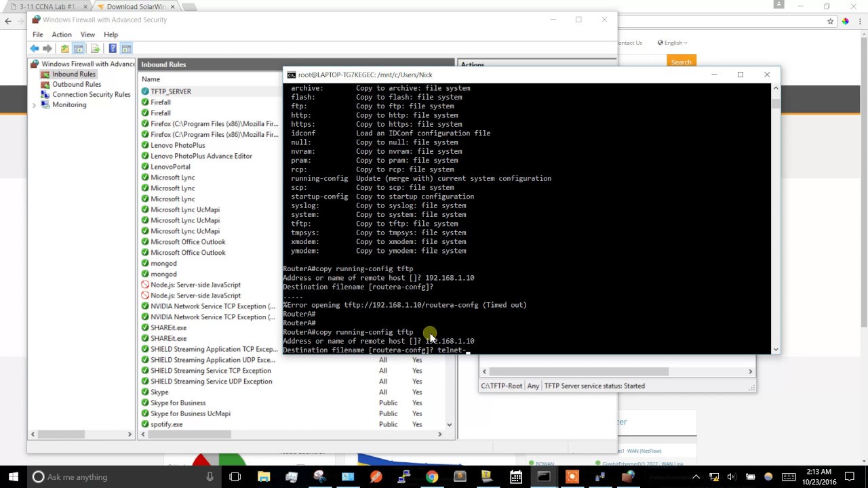
Task: Select Inbound Rules in the tree
Action: [74, 74]
